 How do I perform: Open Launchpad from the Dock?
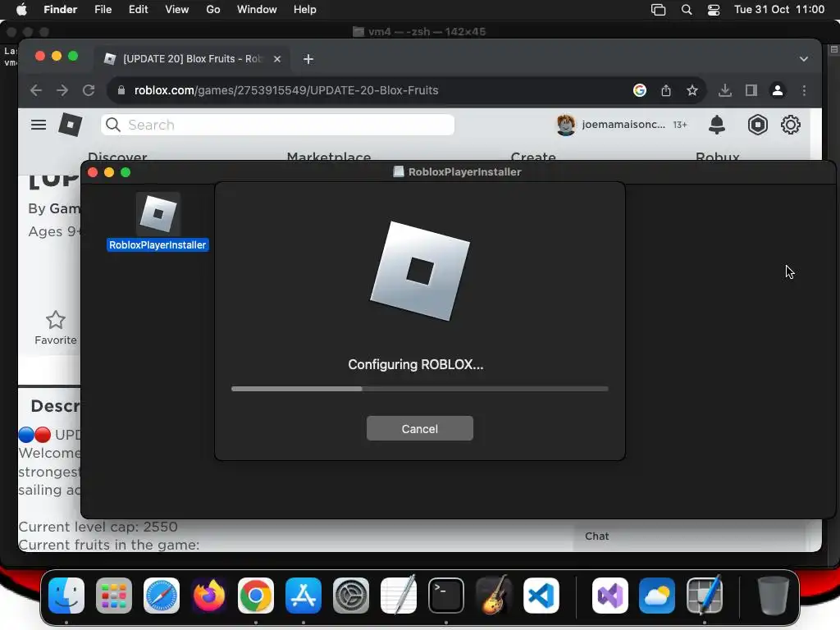tap(114, 596)
